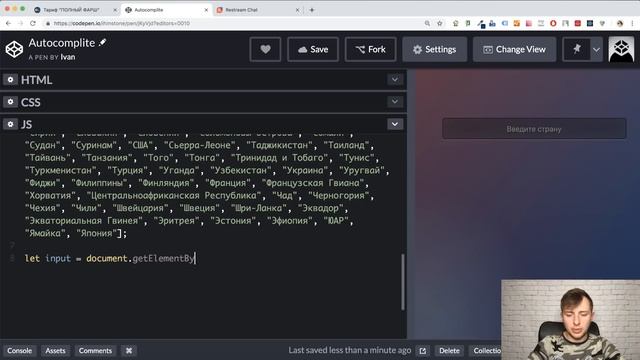Click the zoom magnifier icon in address bar
640x360 pixels.
pyautogui.click(x=427, y=23)
